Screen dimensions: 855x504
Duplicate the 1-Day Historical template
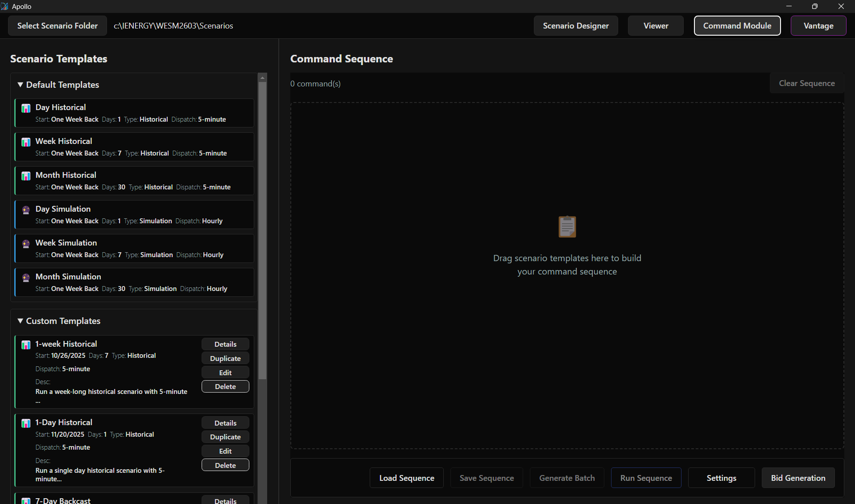(225, 437)
